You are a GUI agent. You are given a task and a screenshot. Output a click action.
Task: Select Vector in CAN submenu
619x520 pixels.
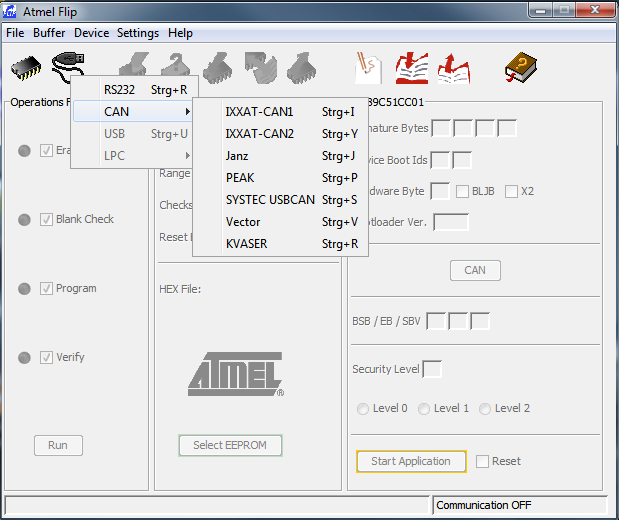click(x=281, y=222)
